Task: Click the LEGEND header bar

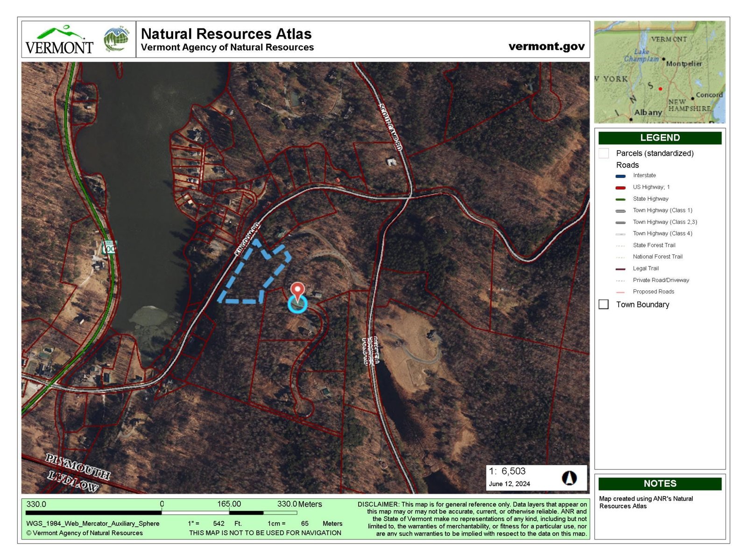Action: 660,138
